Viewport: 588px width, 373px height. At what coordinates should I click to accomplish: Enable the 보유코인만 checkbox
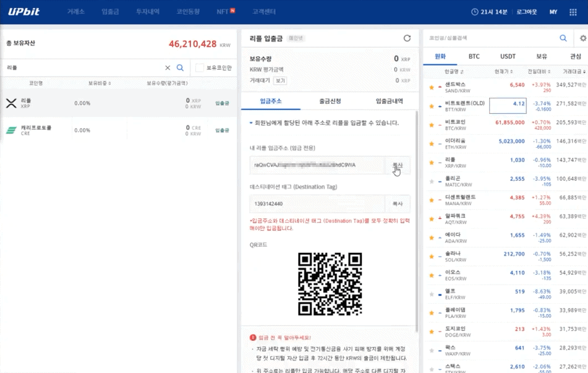pyautogui.click(x=200, y=67)
